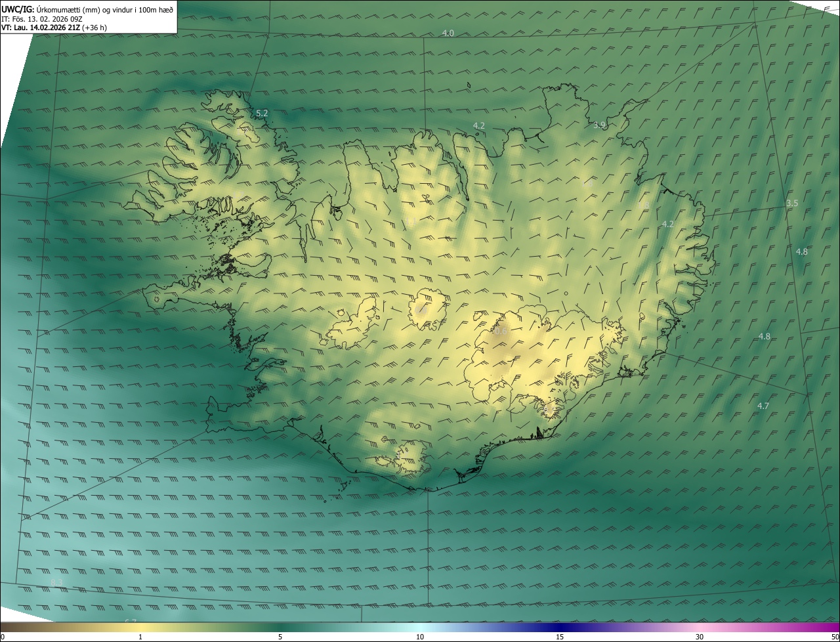Click the "UWC/IG:" title label

tap(18, 9)
